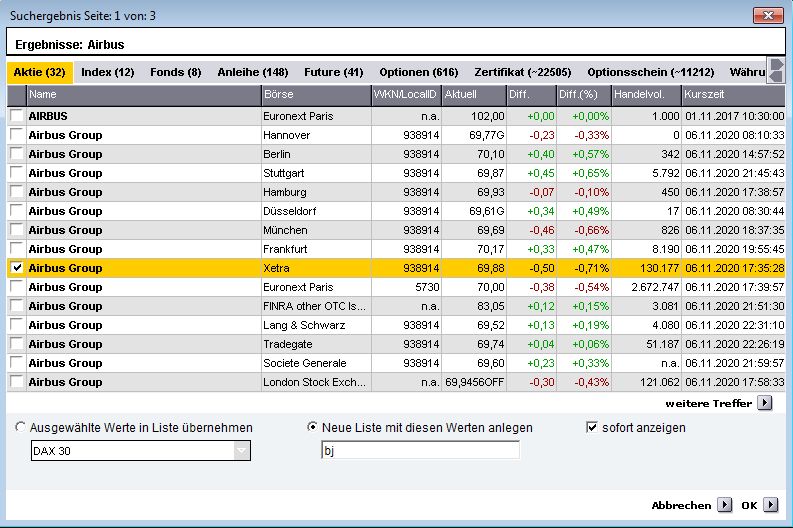
Task: Click the arrow icon beside OK
Action: tap(769, 505)
